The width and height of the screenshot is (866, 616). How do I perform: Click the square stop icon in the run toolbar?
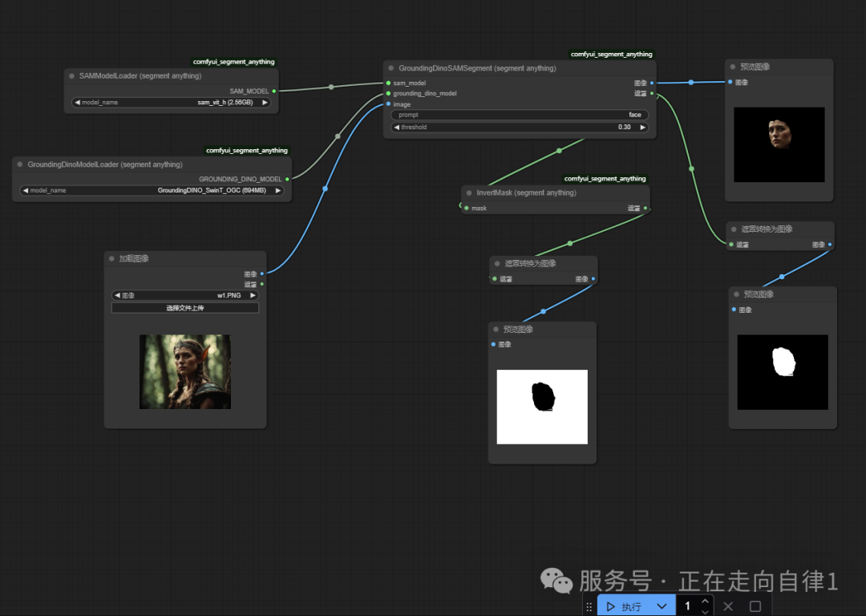click(x=755, y=606)
